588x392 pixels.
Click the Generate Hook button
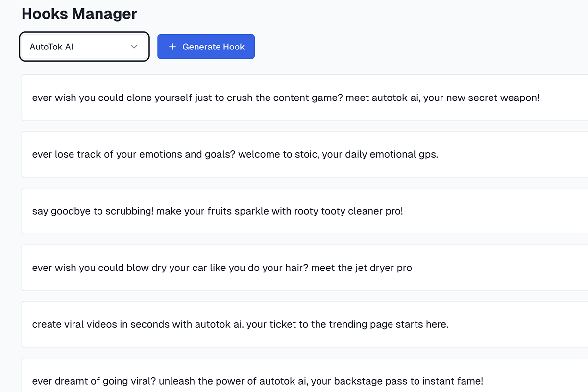(206, 47)
